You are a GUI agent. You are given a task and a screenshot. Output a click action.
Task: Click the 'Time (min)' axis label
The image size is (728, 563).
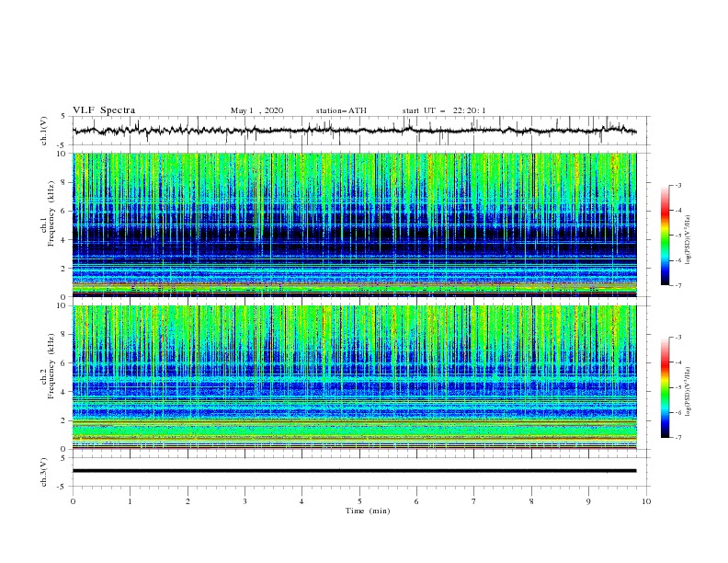(368, 511)
